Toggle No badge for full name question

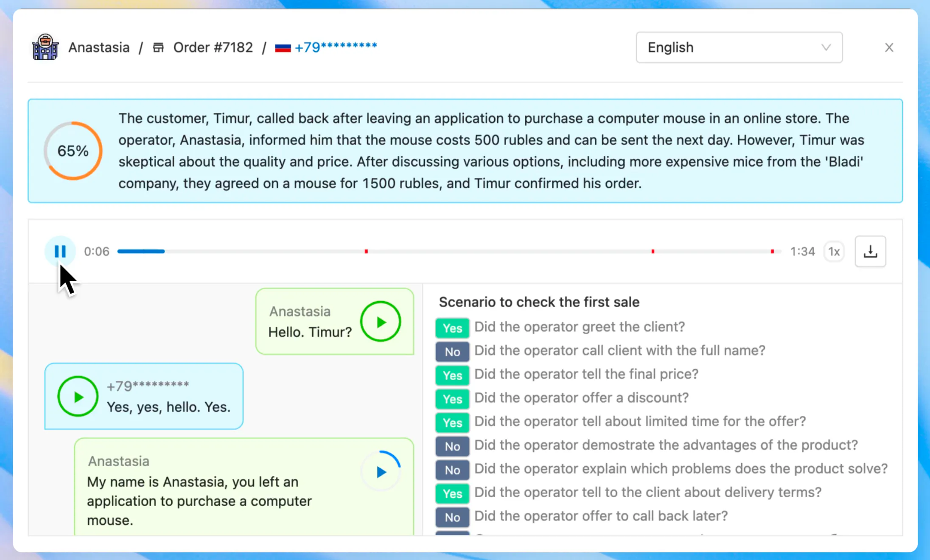452,351
